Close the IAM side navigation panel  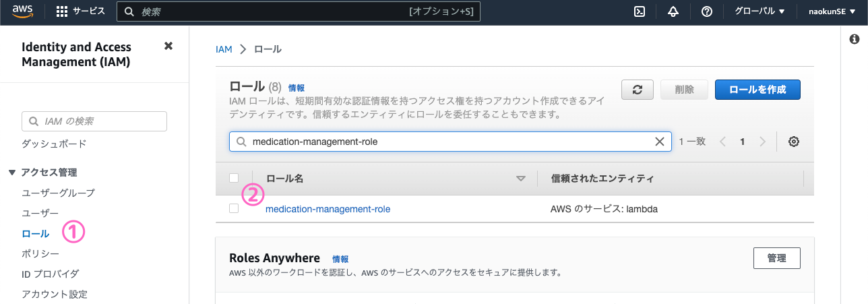168,46
